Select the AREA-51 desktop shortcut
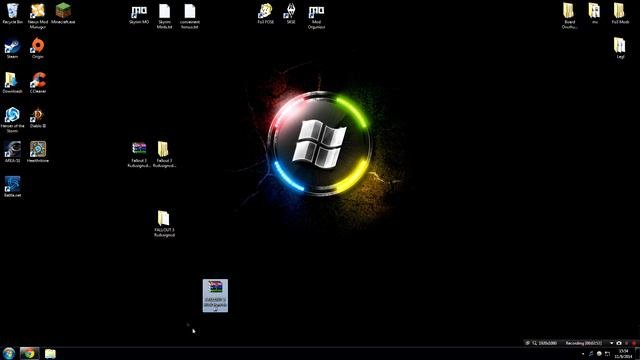 click(12, 152)
